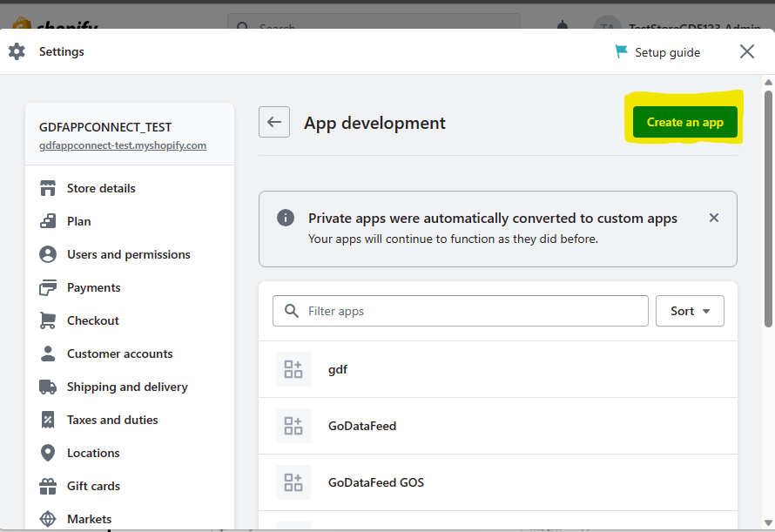Click the Checkout cart icon
This screenshot has height=532, width=775.
coord(48,320)
